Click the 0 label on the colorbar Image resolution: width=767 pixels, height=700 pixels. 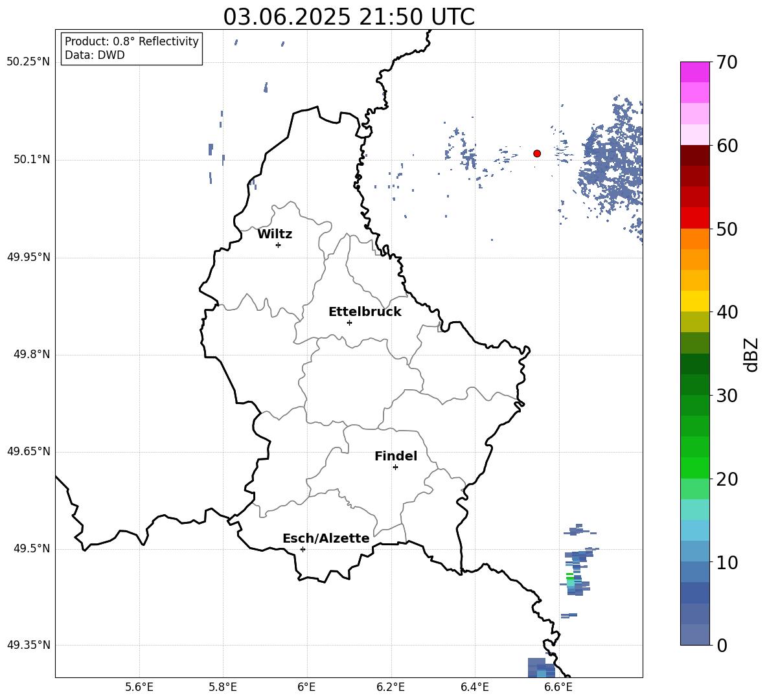722,645
